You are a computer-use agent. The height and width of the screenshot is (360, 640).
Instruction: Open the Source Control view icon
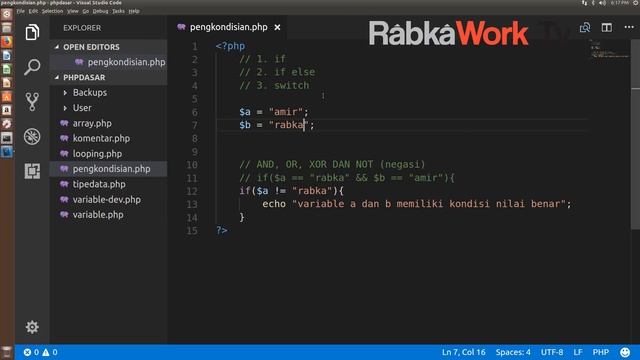(x=32, y=102)
